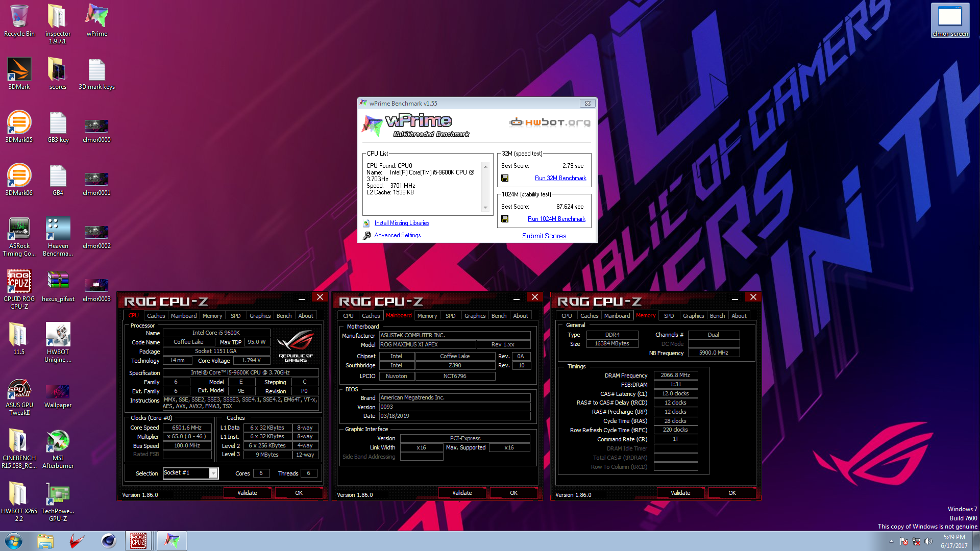
Task: Open the 3D mark keys text file
Action: click(96, 74)
